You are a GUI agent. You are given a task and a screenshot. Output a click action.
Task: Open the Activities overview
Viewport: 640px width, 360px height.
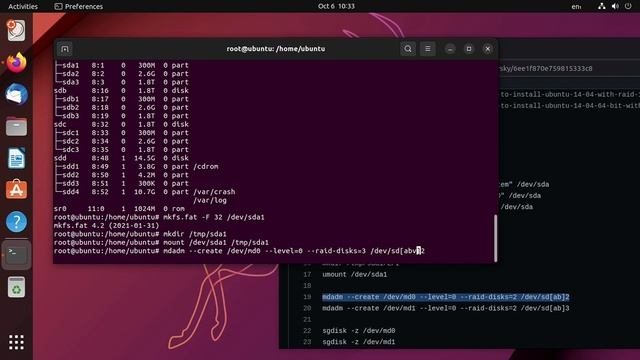point(23,7)
